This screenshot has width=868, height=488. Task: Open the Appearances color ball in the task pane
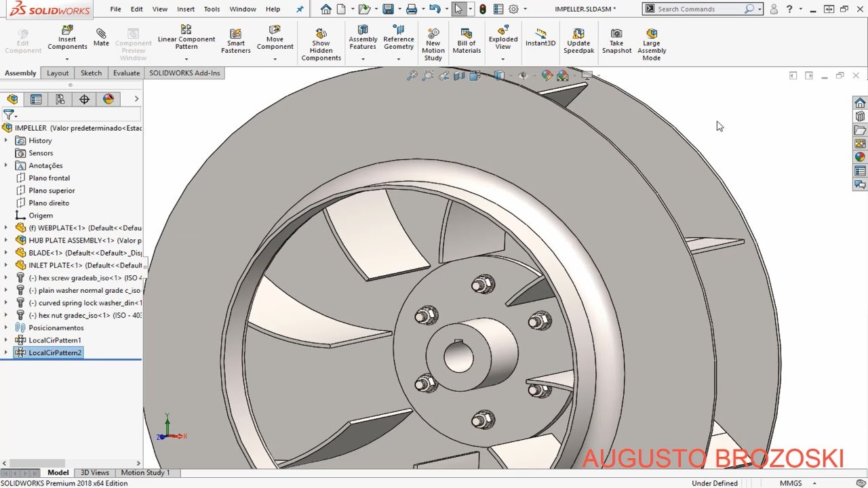pos(860,157)
